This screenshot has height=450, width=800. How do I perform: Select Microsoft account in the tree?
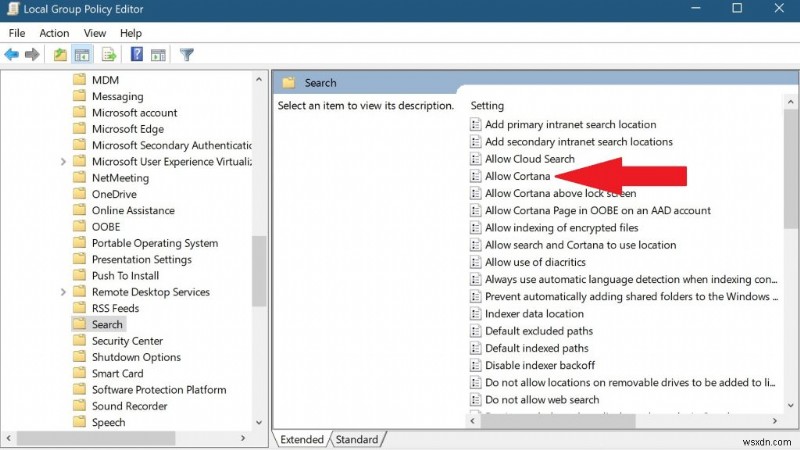click(x=135, y=113)
